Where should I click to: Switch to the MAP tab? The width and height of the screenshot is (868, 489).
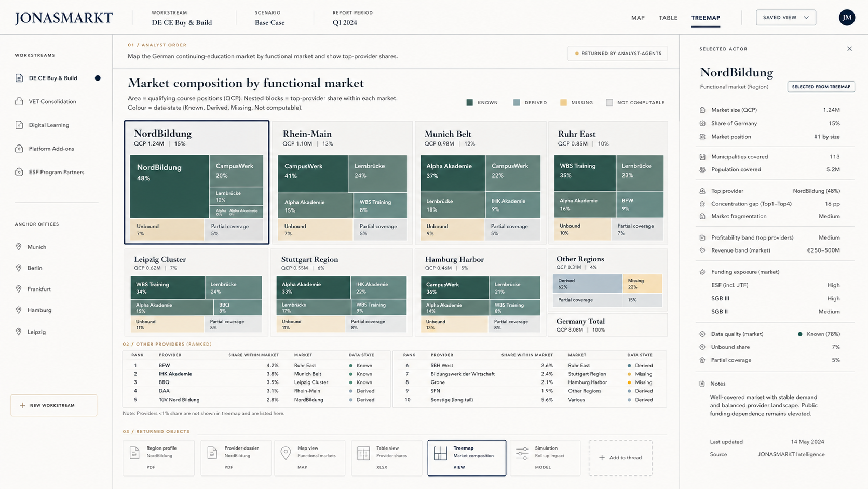[x=638, y=18]
